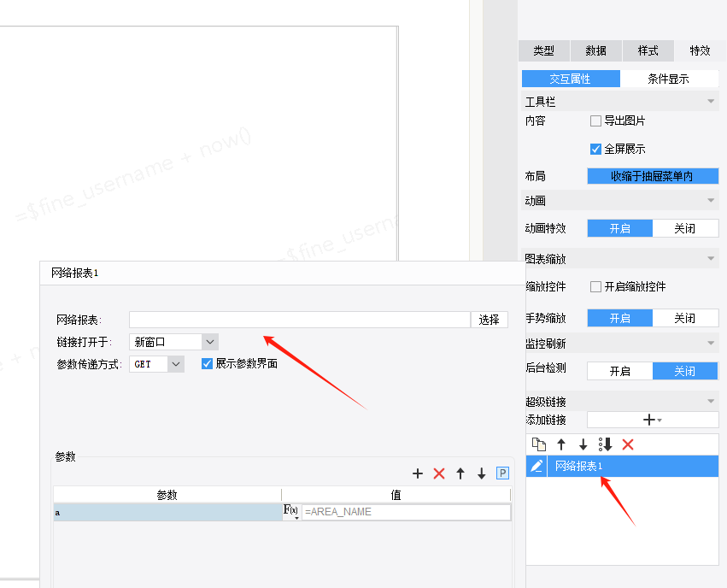Select 网络报表1 in hyperlink list
Screen dimensions: 727x588
[x=633, y=466]
